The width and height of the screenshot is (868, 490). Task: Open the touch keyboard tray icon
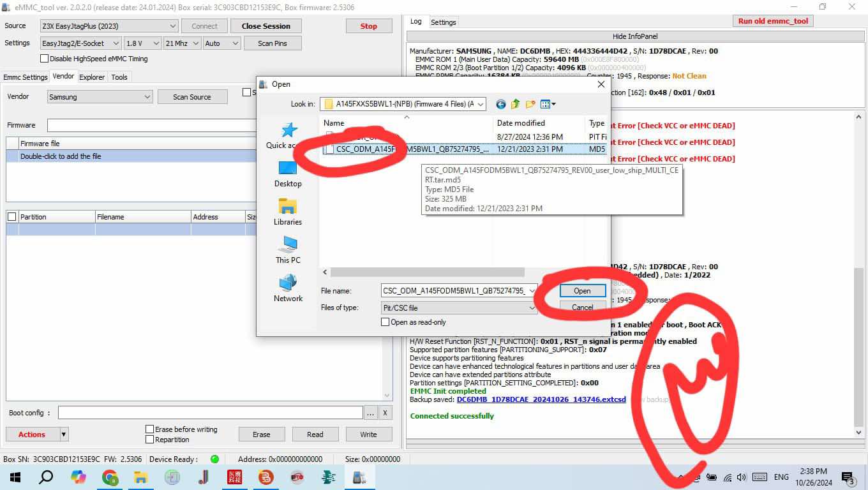point(759,477)
